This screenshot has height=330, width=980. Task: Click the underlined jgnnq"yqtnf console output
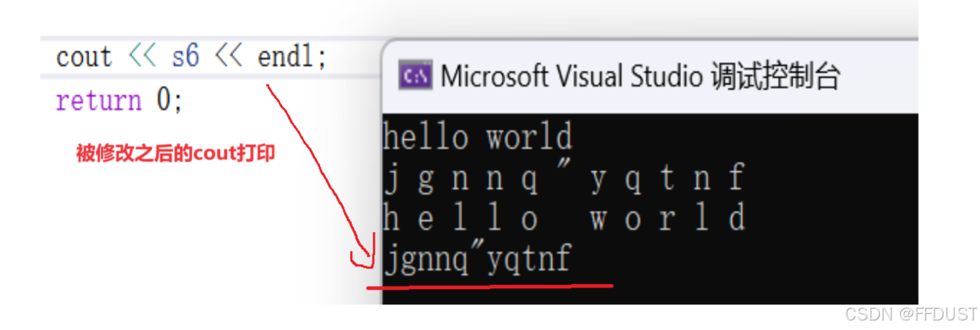pos(477,259)
